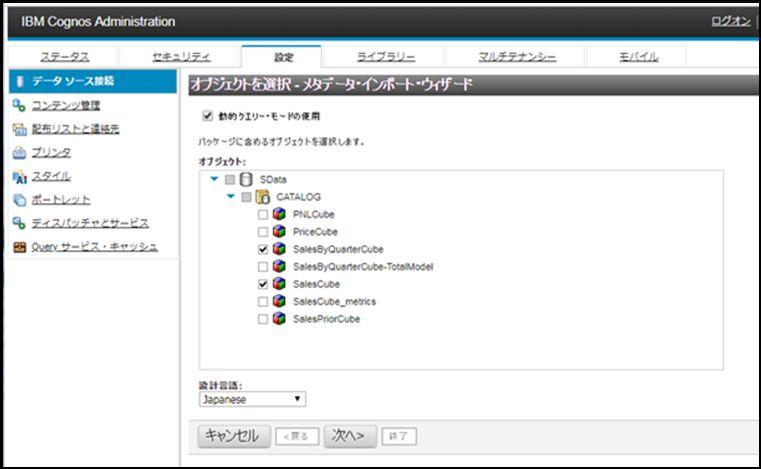Screen dimensions: 761x469
Task: Click the プリンタ printer icon
Action: tap(19, 153)
